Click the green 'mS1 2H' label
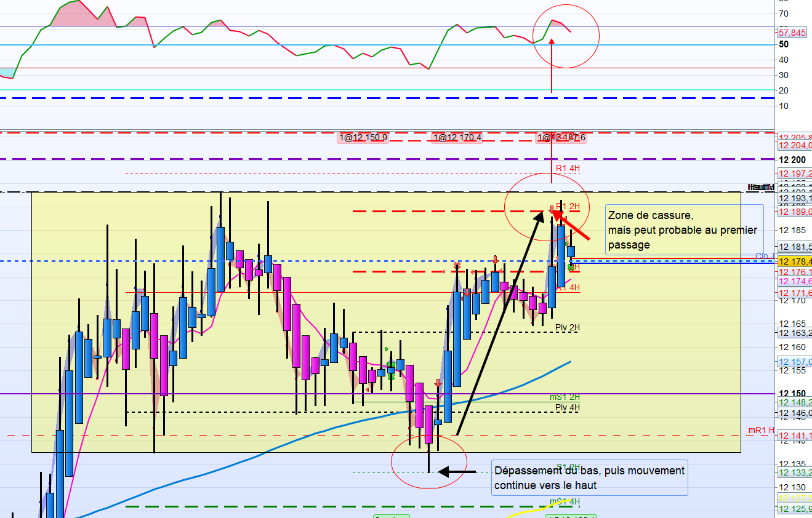Viewport: 812px width, 518px height. point(565,398)
